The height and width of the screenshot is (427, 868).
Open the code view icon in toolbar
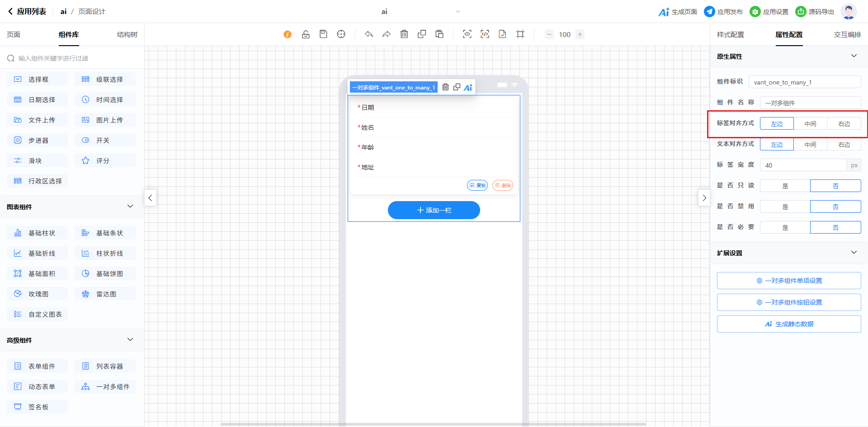[485, 34]
